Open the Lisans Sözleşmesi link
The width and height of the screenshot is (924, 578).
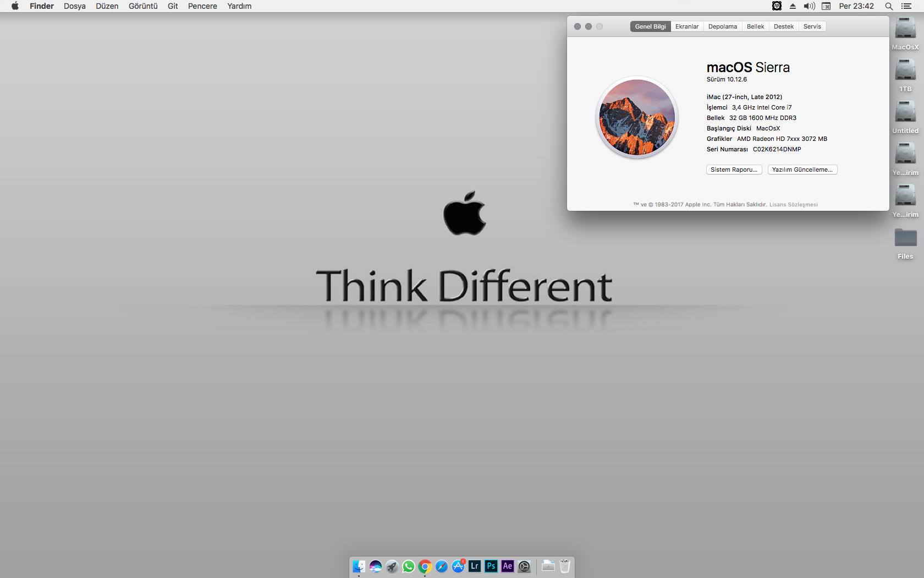(x=793, y=205)
